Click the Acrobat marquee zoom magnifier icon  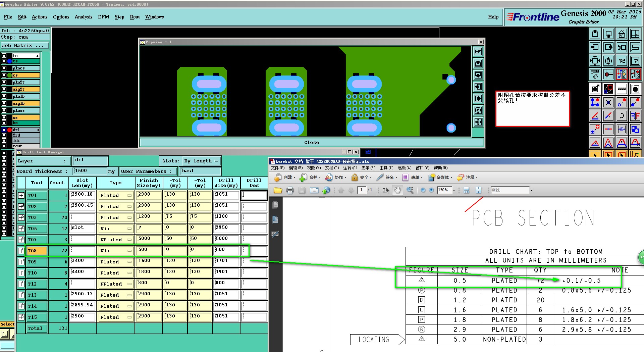point(410,190)
